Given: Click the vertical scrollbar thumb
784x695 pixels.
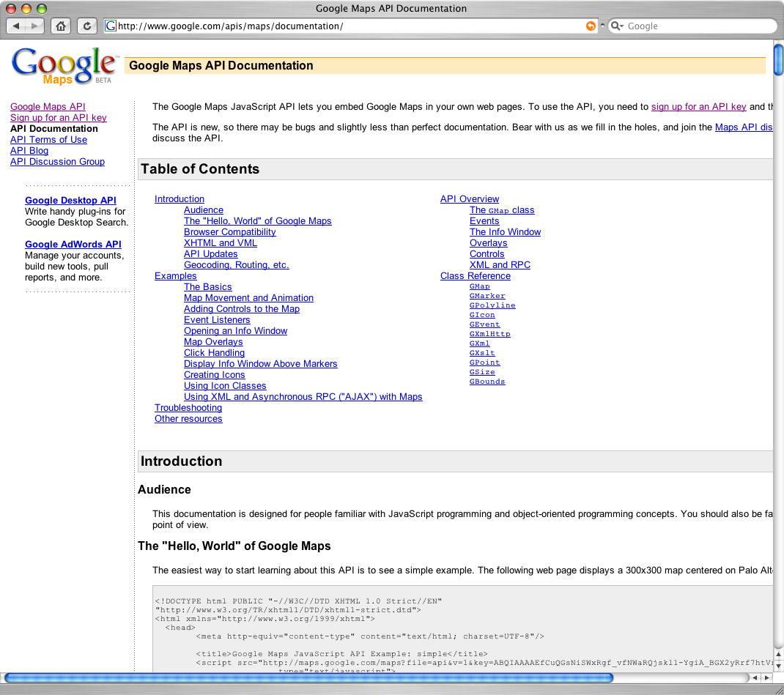Looking at the screenshot, I should point(778,60).
